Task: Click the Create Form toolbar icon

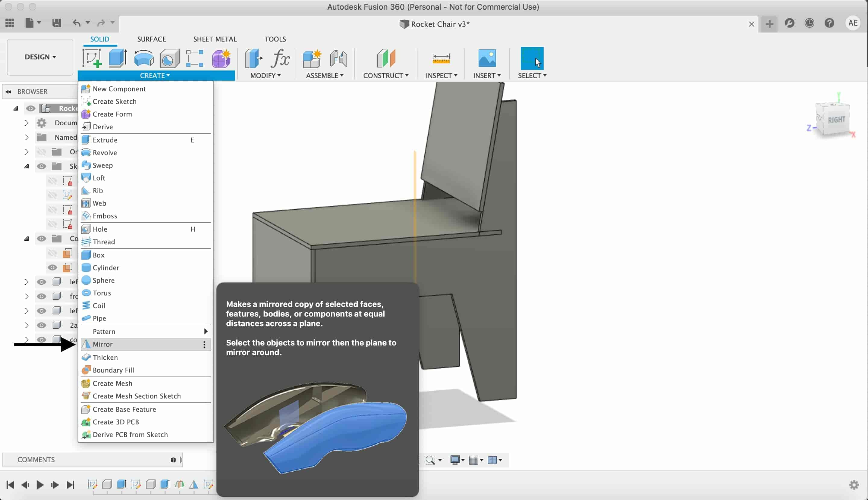Action: (221, 58)
